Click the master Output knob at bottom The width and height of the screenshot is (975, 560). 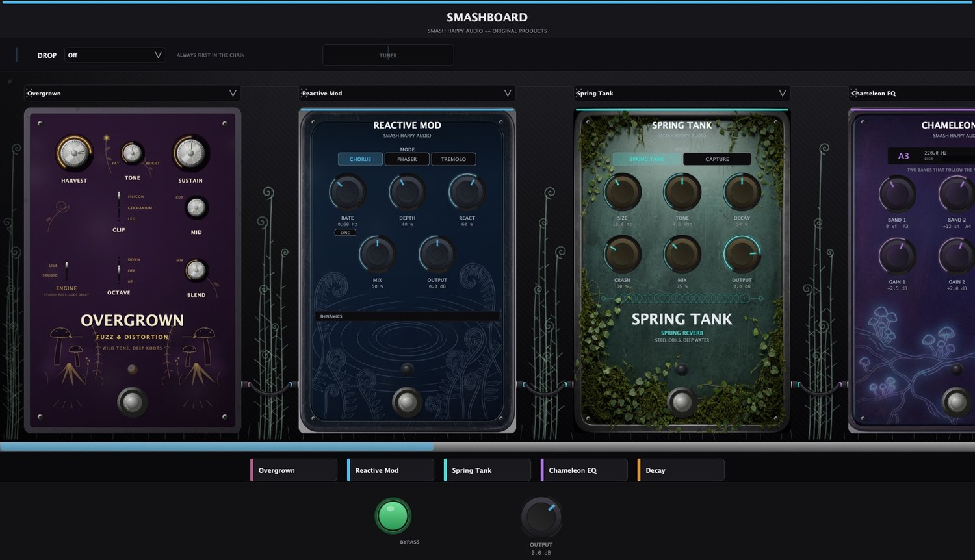click(x=541, y=518)
